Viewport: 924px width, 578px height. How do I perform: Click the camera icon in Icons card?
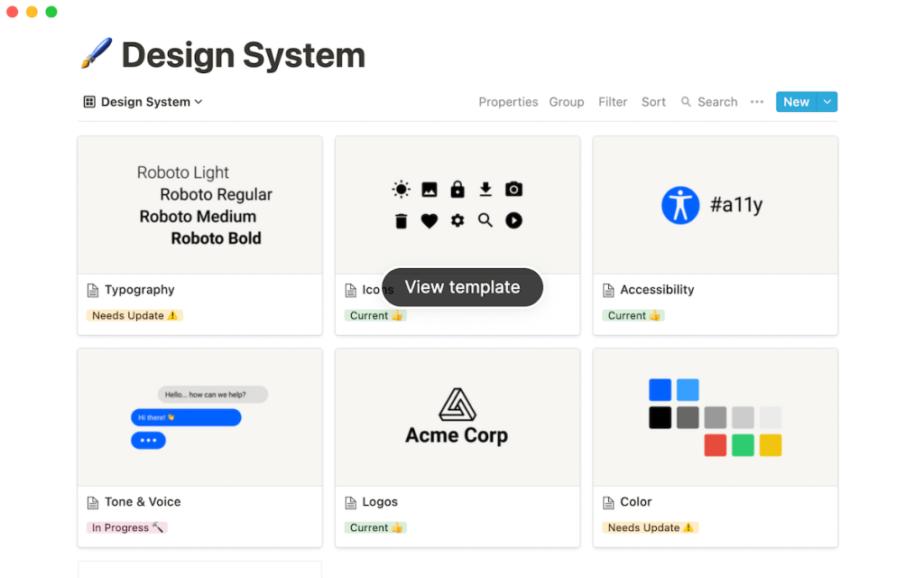click(513, 190)
